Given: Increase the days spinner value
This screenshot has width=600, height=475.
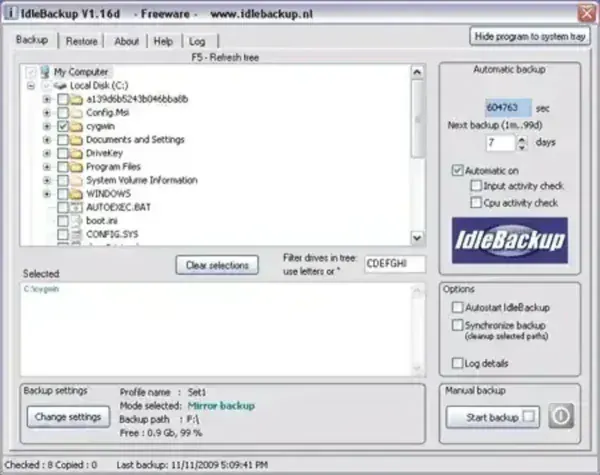Looking at the screenshot, I should 522,139.
